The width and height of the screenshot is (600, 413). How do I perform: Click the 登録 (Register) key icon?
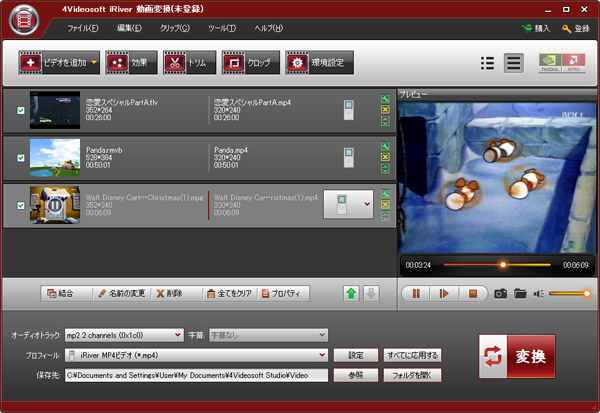566,28
